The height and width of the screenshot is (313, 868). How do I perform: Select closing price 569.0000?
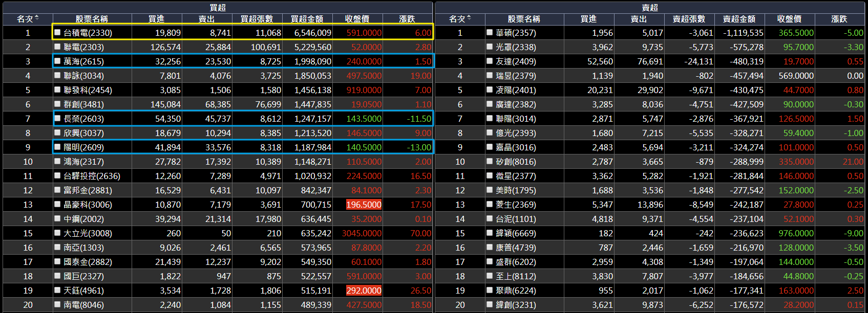[x=796, y=76]
